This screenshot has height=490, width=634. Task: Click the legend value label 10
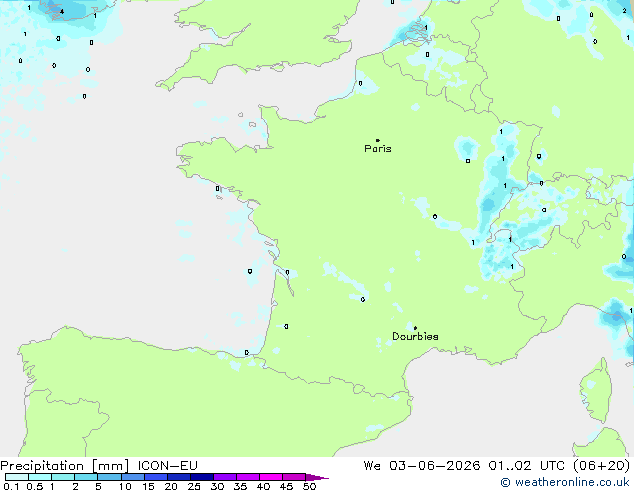(125, 486)
